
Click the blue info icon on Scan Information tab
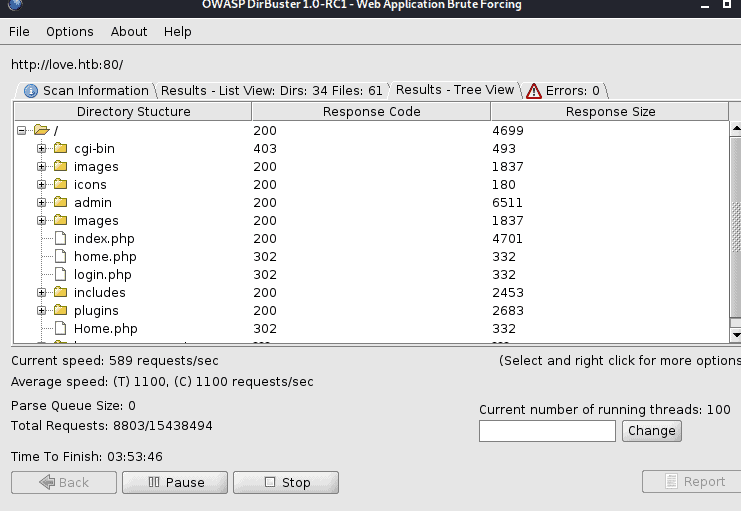click(x=31, y=91)
